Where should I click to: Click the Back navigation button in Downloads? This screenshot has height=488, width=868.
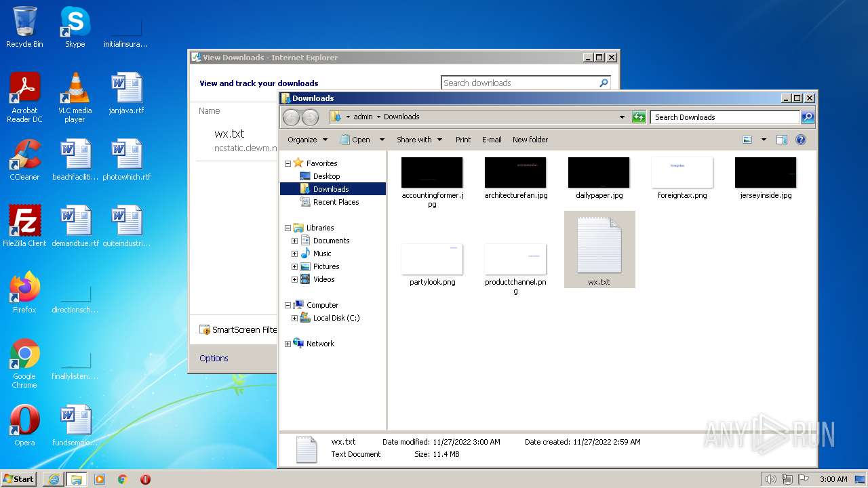[x=291, y=117]
